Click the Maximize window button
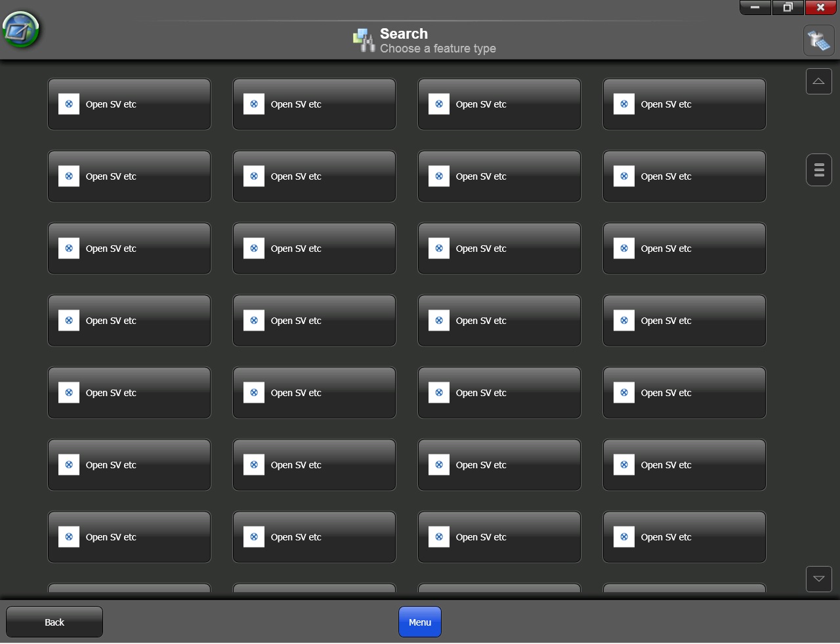The height and width of the screenshot is (644, 840). coord(787,7)
